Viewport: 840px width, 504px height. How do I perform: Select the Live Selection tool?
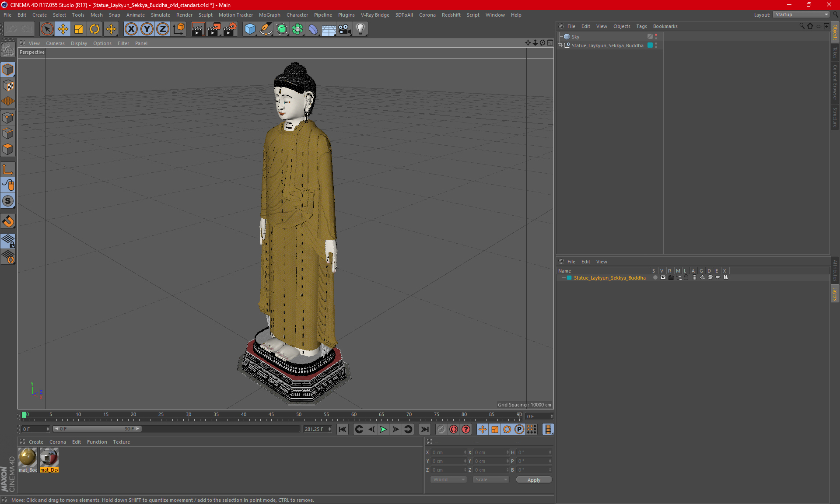click(47, 29)
